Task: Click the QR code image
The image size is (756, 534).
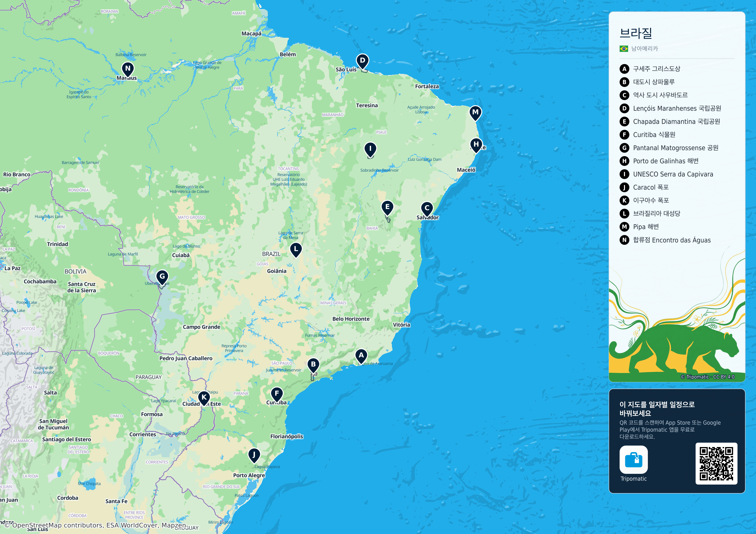Action: pyautogui.click(x=716, y=464)
